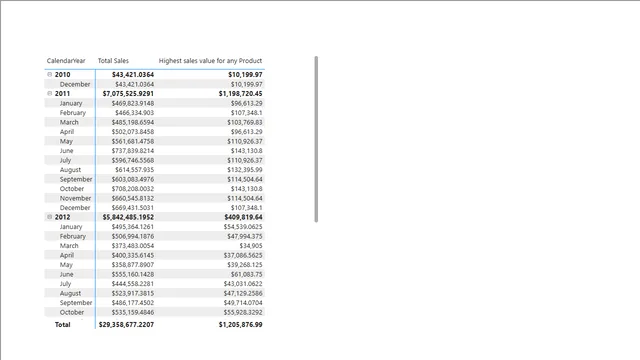The width and height of the screenshot is (640, 360).
Task: Click the Total row label
Action: [62, 324]
